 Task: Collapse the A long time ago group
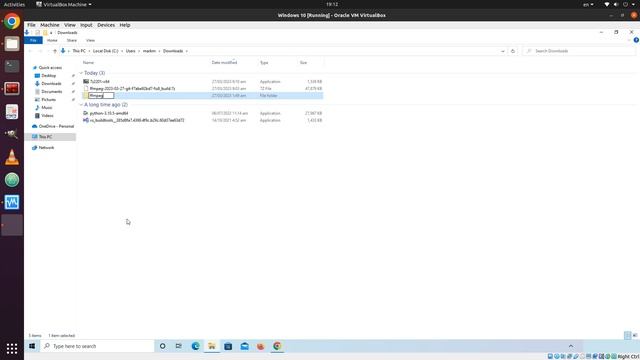click(x=81, y=105)
